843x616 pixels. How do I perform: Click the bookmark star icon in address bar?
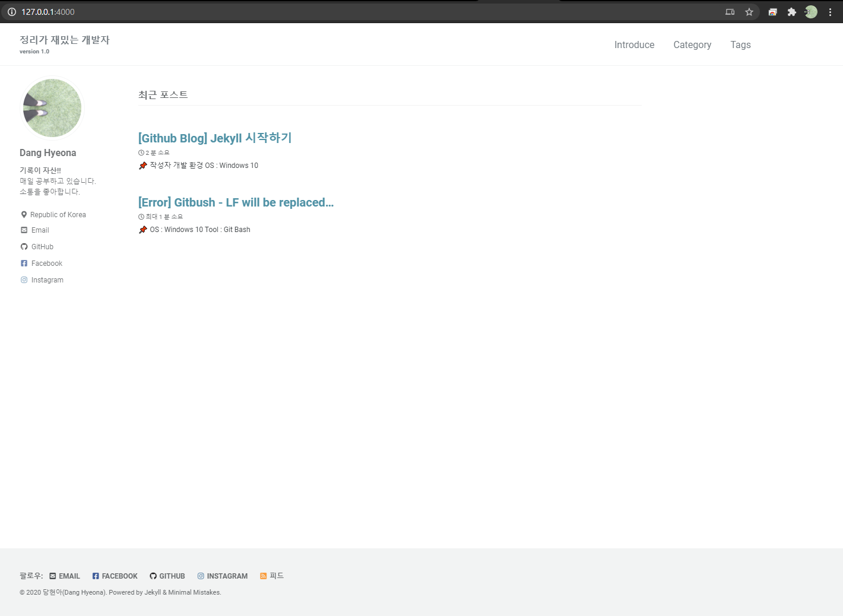click(749, 12)
